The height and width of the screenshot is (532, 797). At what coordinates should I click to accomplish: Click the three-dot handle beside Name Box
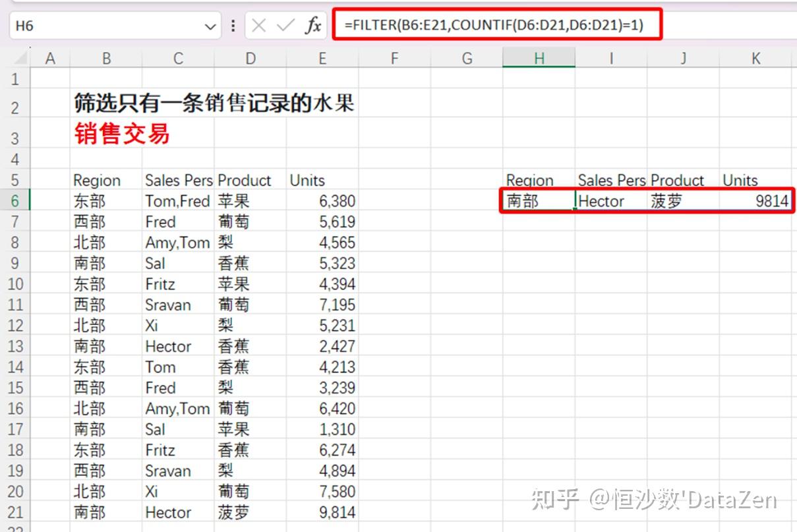[233, 26]
